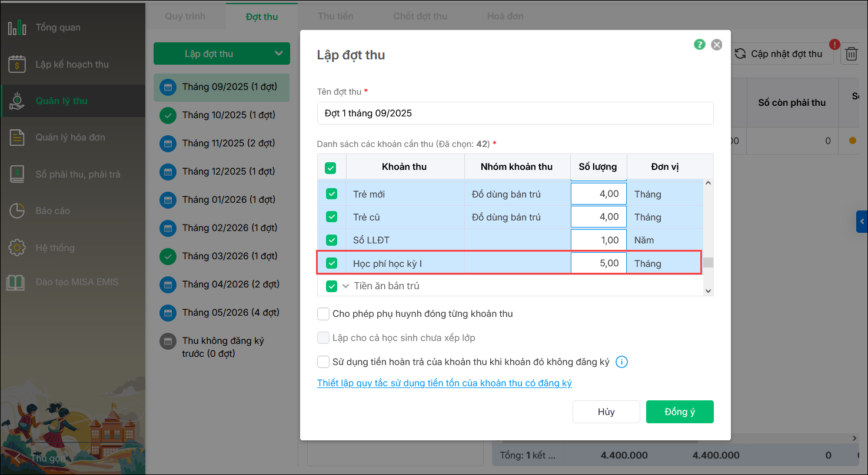
Task: Click the calendar icon for Tháng 12/2025
Action: [x=168, y=172]
